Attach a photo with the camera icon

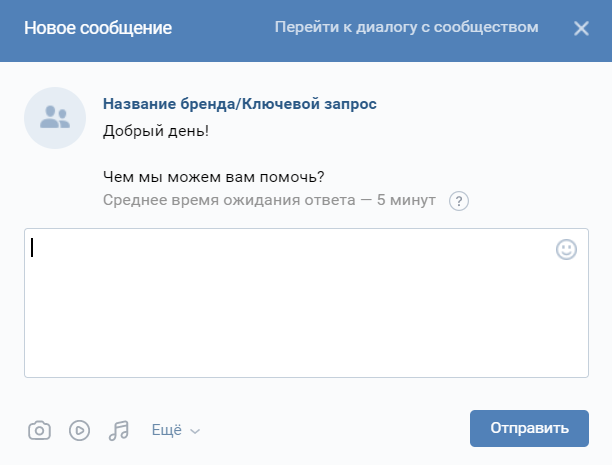click(39, 430)
